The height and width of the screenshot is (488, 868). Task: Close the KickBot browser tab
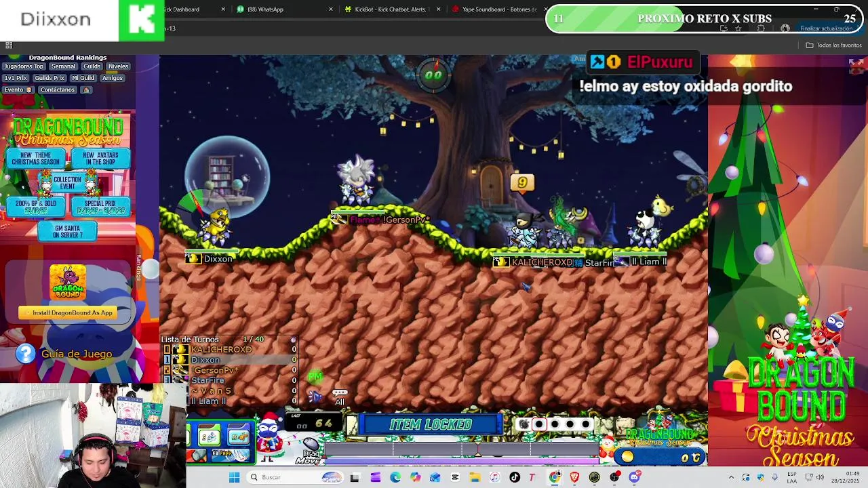(x=438, y=9)
